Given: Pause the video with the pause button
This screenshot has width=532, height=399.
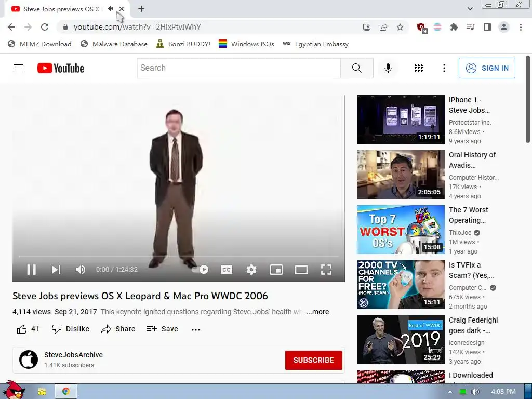Looking at the screenshot, I should pyautogui.click(x=32, y=270).
